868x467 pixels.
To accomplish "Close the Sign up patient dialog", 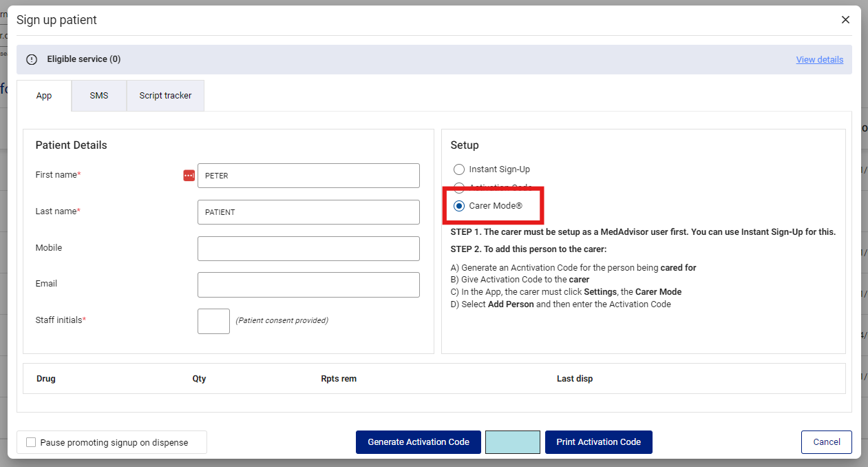I will coord(845,20).
